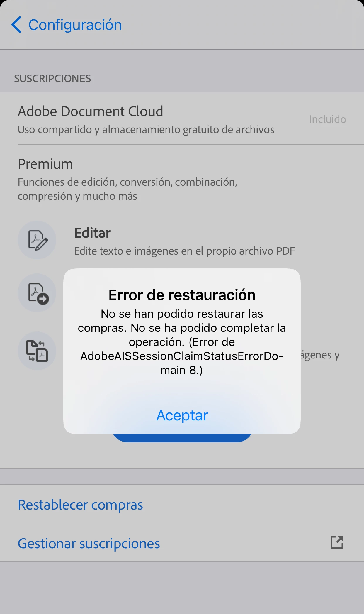Tap the Document Cloud storage subtitle
This screenshot has height=614, width=364.
click(146, 130)
